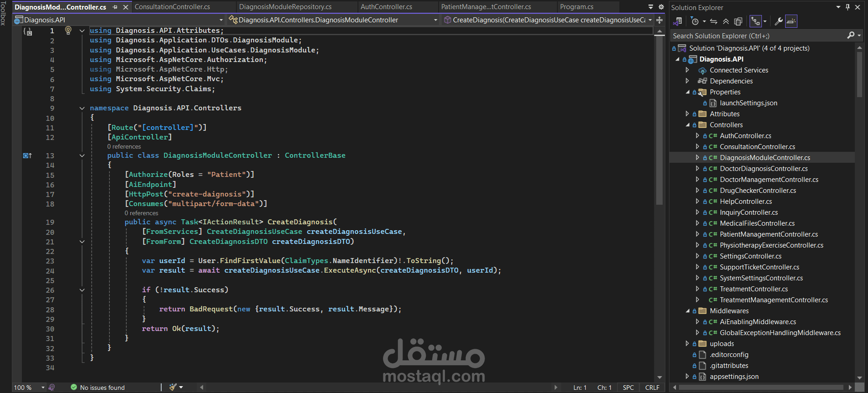Viewport: 868px width, 393px height.
Task: Open the Toolbox side tab
Action: [4, 13]
